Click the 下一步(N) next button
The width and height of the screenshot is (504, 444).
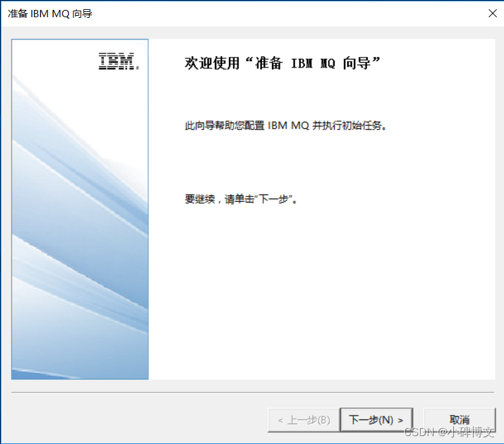point(376,420)
